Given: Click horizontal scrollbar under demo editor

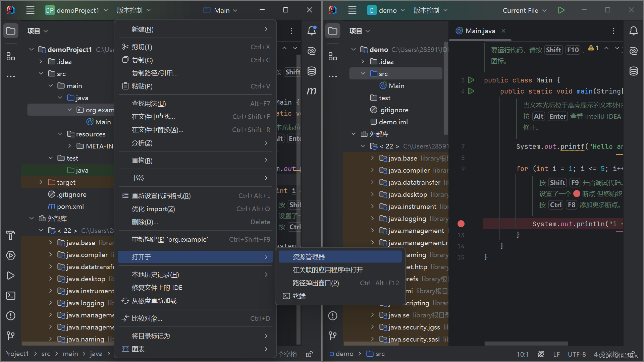Looking at the screenshot, I should 526,344.
